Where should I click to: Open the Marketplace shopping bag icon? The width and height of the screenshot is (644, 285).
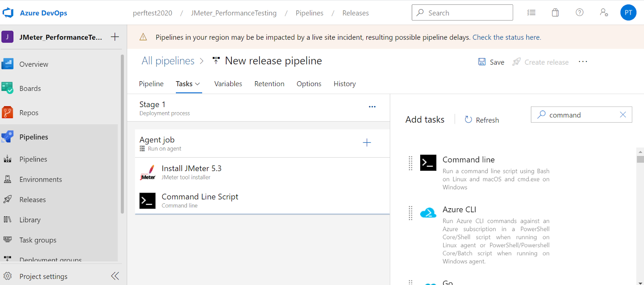[555, 12]
